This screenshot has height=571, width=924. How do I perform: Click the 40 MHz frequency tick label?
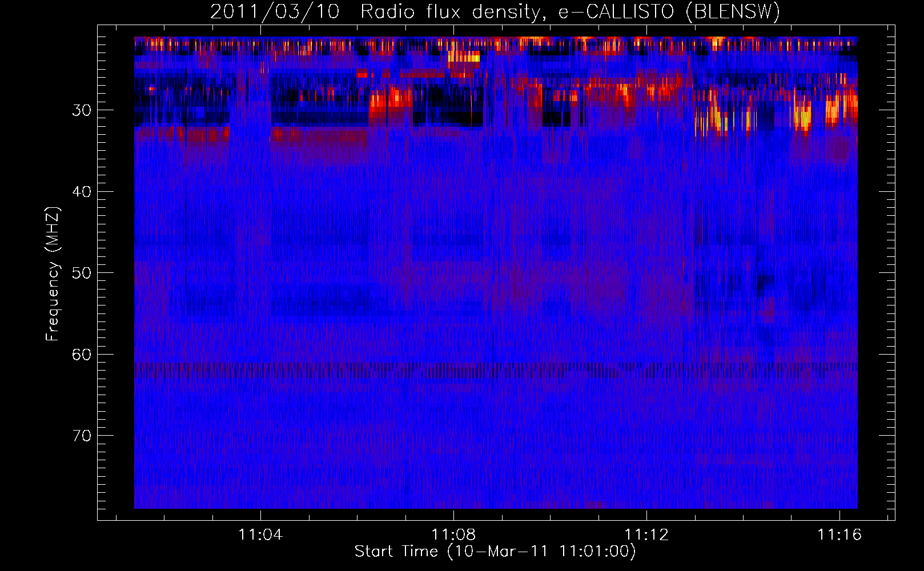tap(82, 191)
